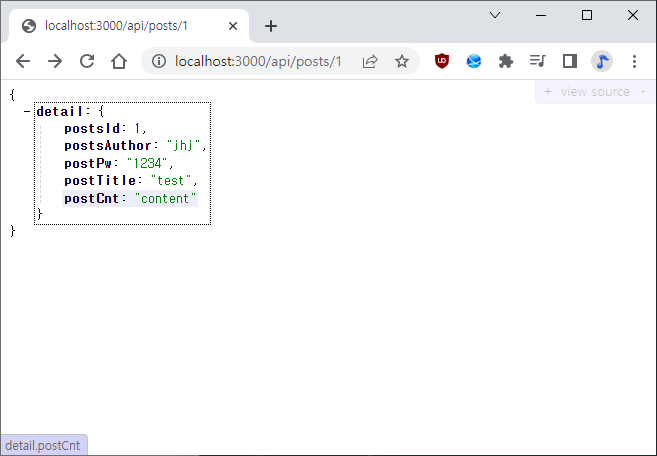Click the detail.postCnt path status bar
This screenshot has width=657, height=456.
click(43, 445)
